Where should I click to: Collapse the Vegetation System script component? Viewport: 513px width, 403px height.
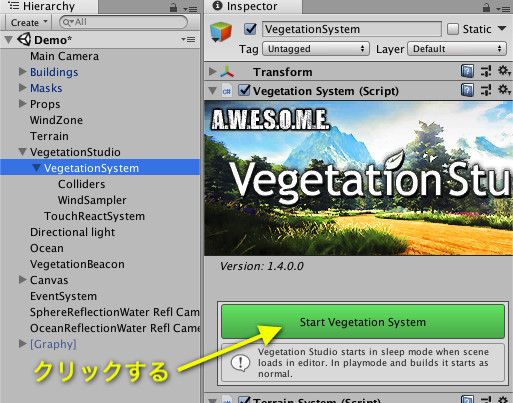pos(212,91)
